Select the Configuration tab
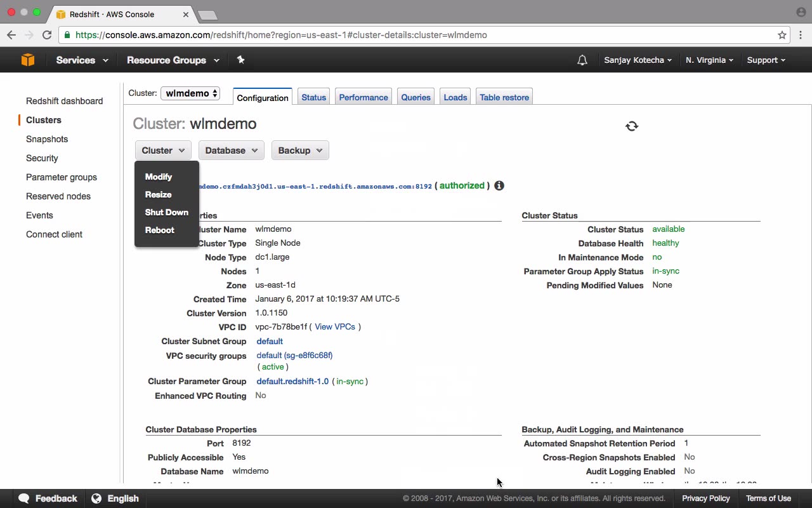Viewport: 812px width, 508px height. (x=263, y=97)
